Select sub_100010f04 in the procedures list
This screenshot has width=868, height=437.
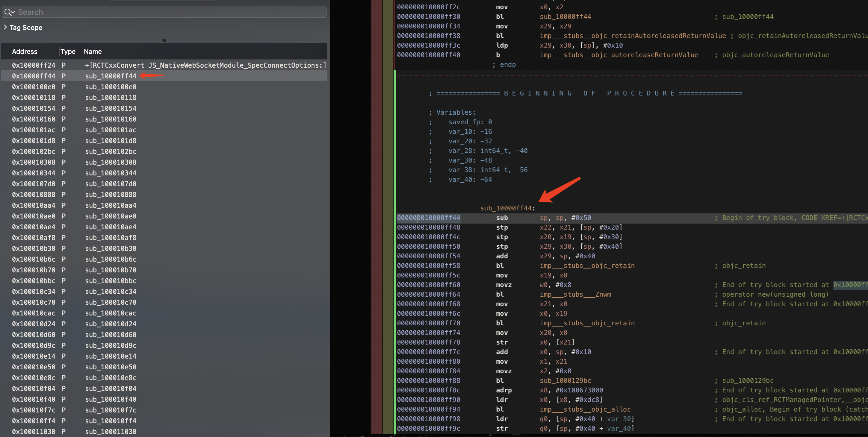tap(164, 388)
